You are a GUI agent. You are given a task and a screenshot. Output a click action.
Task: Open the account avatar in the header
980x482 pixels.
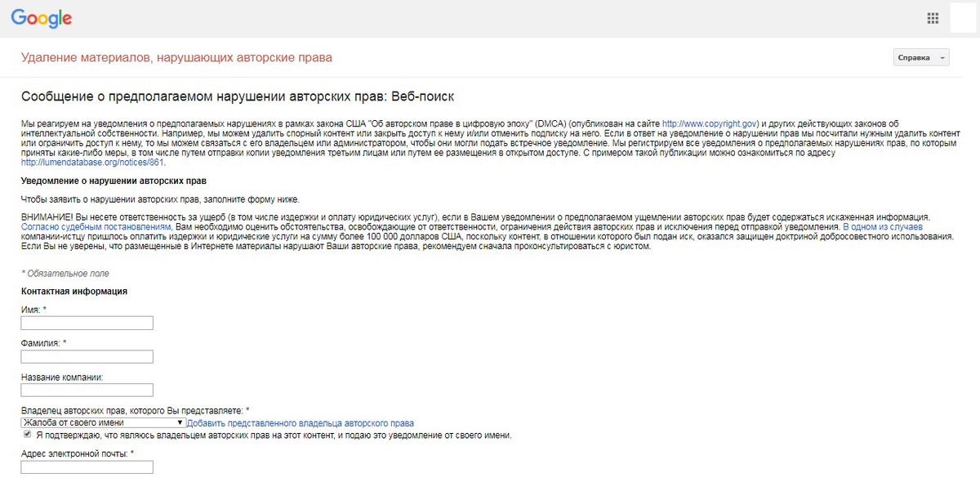964,18
